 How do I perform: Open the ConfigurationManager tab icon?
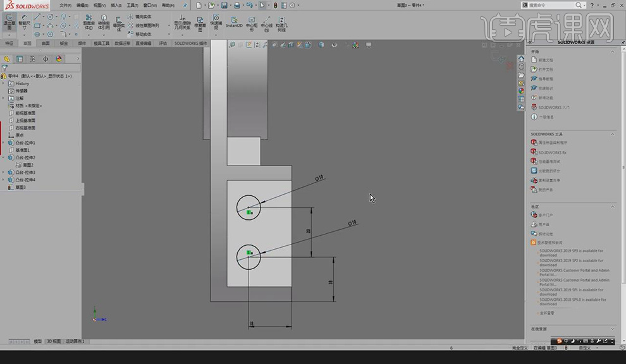coord(32,59)
